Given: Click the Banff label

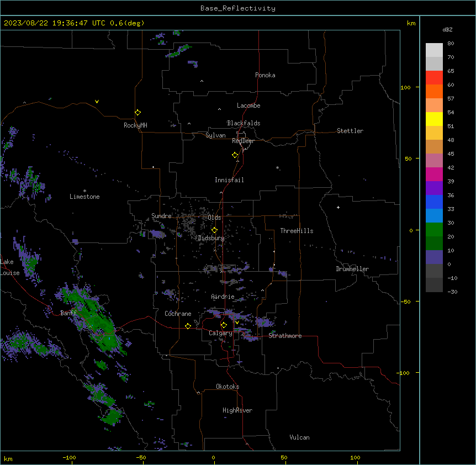Looking at the screenshot, I should (x=68, y=313).
